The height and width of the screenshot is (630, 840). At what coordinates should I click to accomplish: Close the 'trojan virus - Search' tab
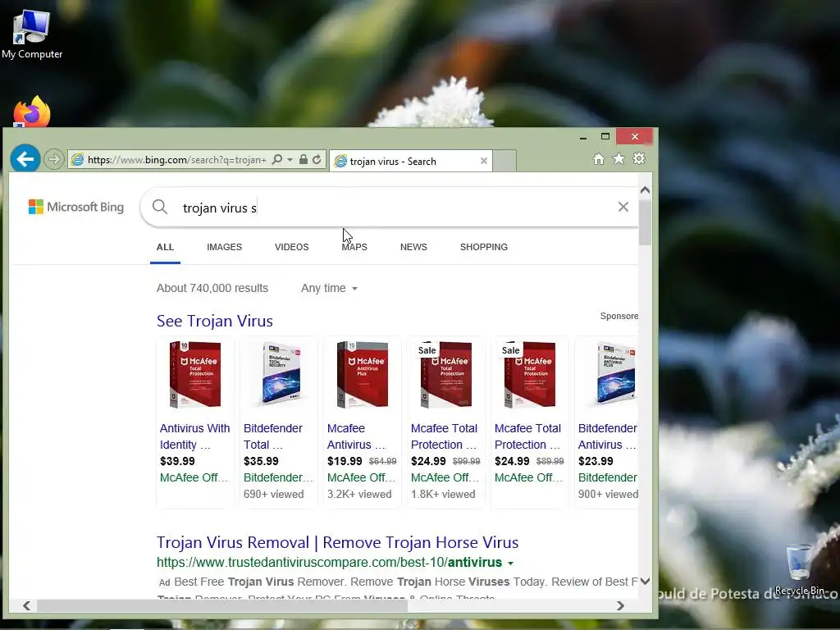pos(484,161)
